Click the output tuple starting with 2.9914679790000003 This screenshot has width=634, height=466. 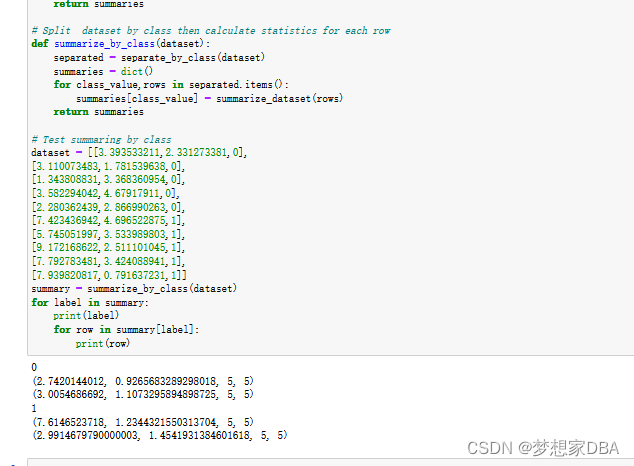pyautogui.click(x=160, y=435)
